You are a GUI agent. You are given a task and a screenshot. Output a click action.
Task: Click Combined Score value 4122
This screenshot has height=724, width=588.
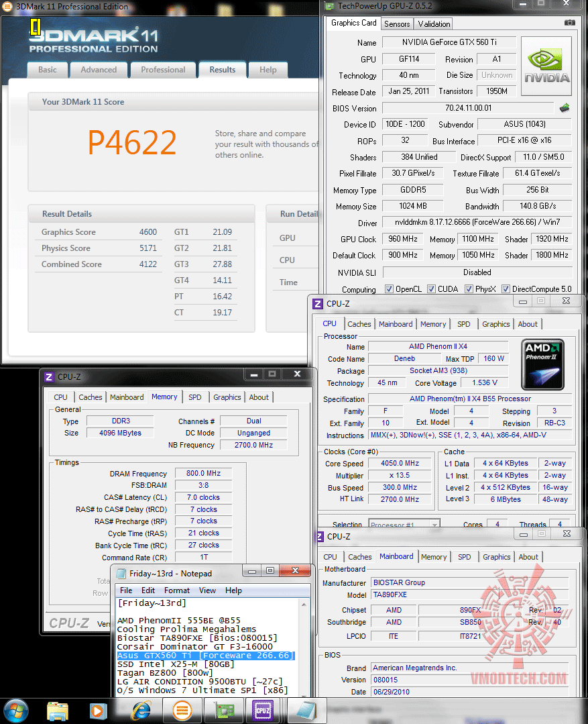(x=148, y=264)
